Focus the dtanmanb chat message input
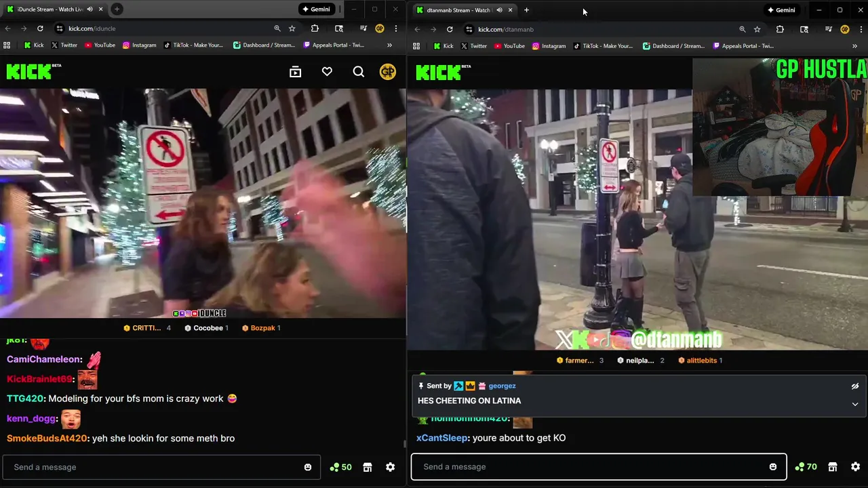This screenshot has width=868, height=488. (599, 466)
